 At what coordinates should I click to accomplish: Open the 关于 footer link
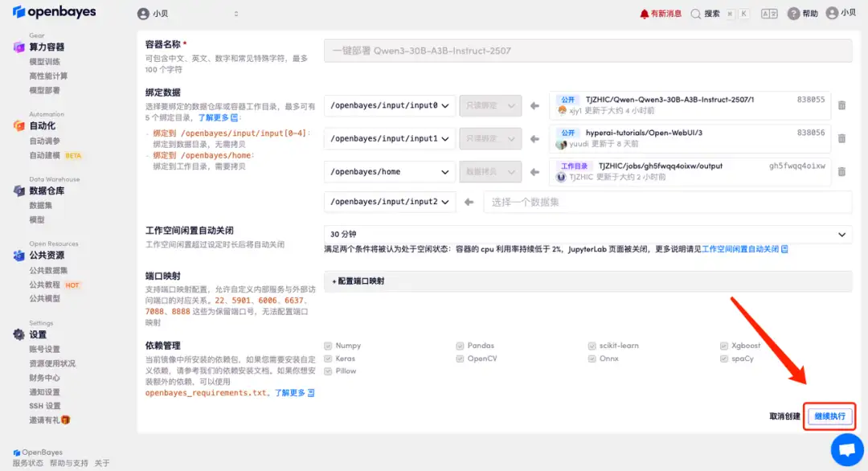click(102, 463)
